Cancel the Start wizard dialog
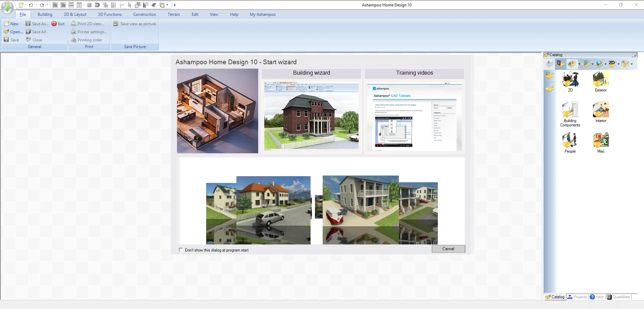 click(448, 249)
